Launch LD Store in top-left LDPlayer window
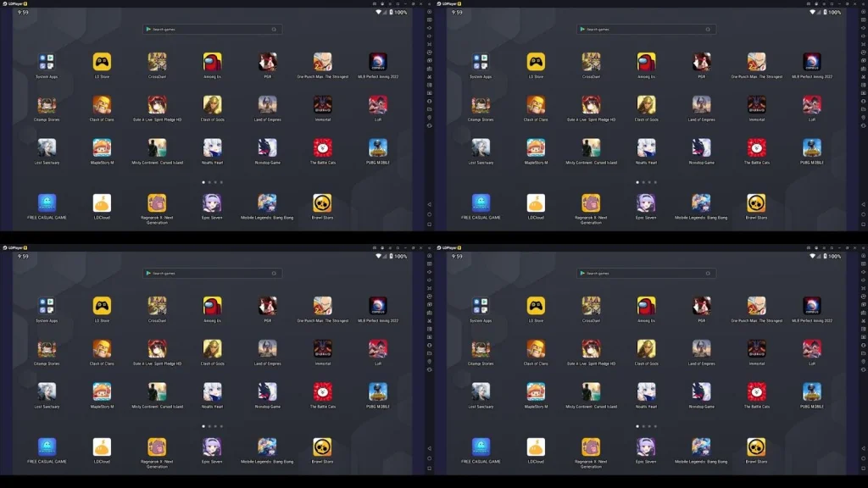 pyautogui.click(x=102, y=62)
